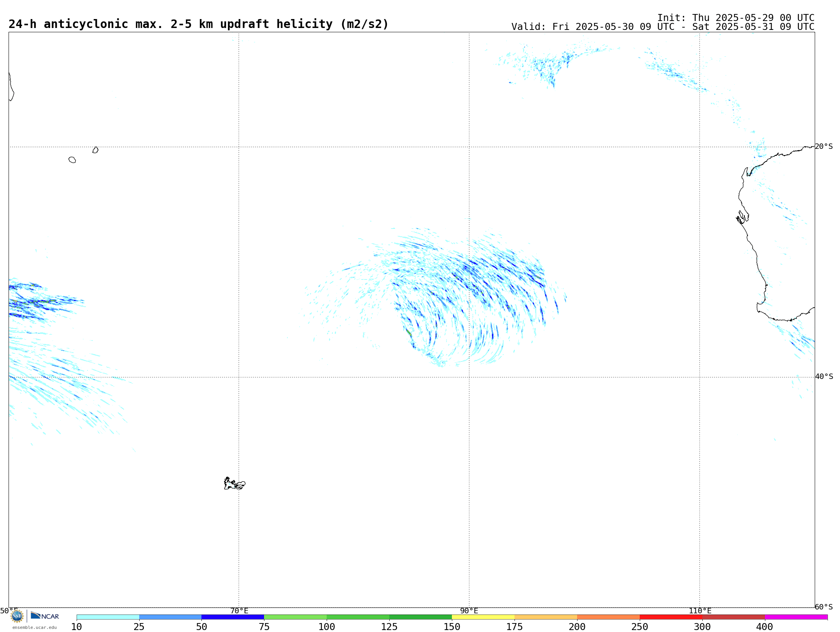This screenshot has width=840, height=632.
Task: Click the 70°E longitude label
Action: point(239,611)
